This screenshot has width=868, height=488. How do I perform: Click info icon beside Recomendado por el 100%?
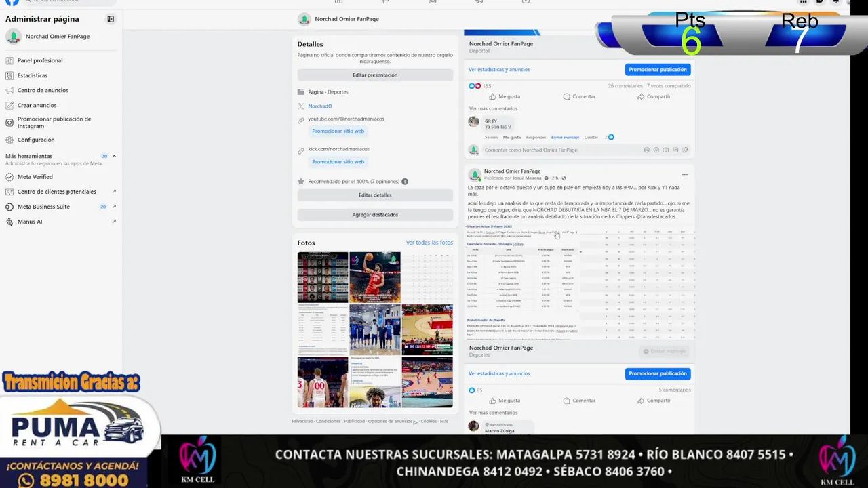[405, 182]
